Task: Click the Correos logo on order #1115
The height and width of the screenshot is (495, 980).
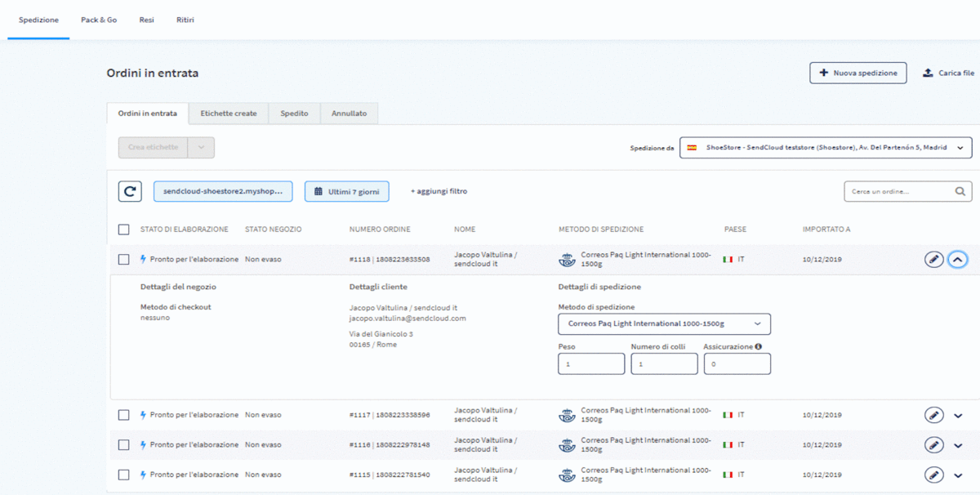Action: point(567,475)
